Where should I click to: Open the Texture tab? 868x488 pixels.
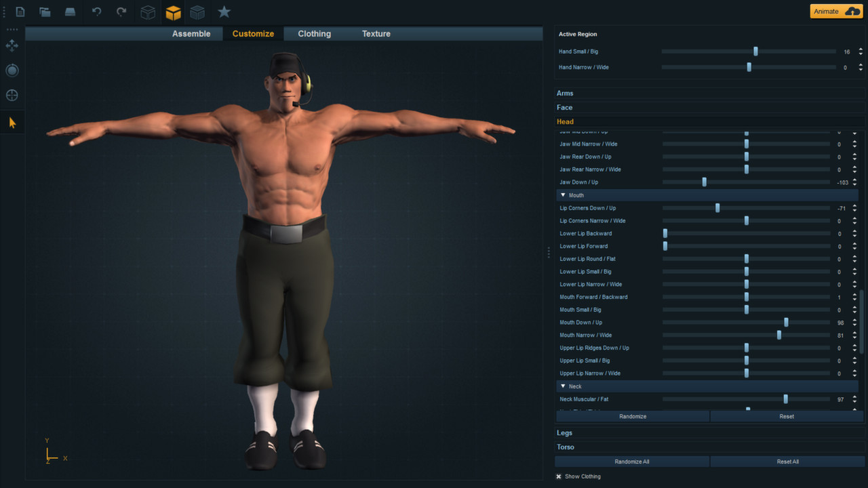376,33
